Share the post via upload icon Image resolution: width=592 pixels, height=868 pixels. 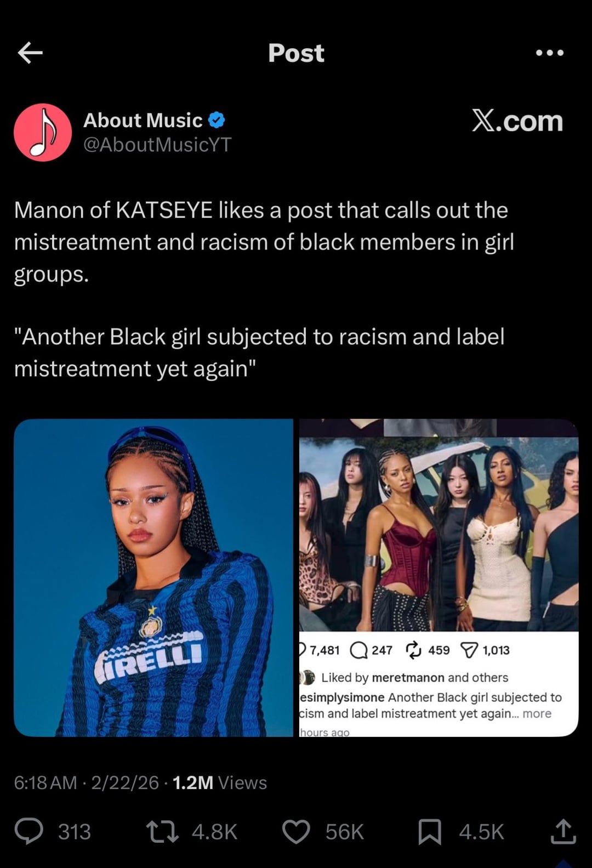(563, 831)
